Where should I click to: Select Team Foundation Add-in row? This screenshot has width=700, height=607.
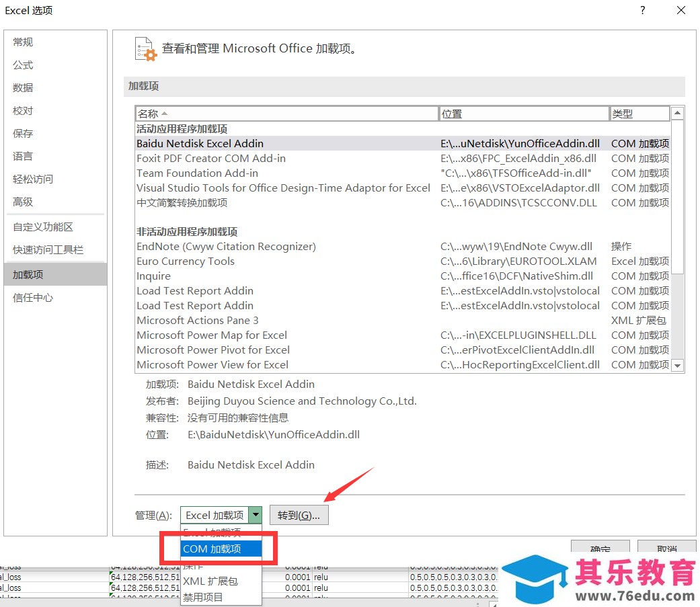tap(403, 173)
